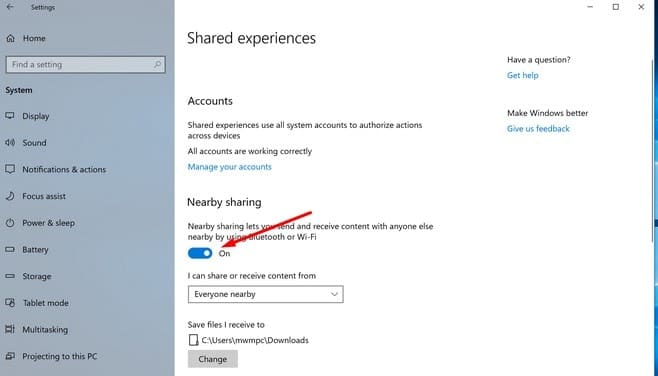Click 'Save files I receive to' label

coord(226,325)
